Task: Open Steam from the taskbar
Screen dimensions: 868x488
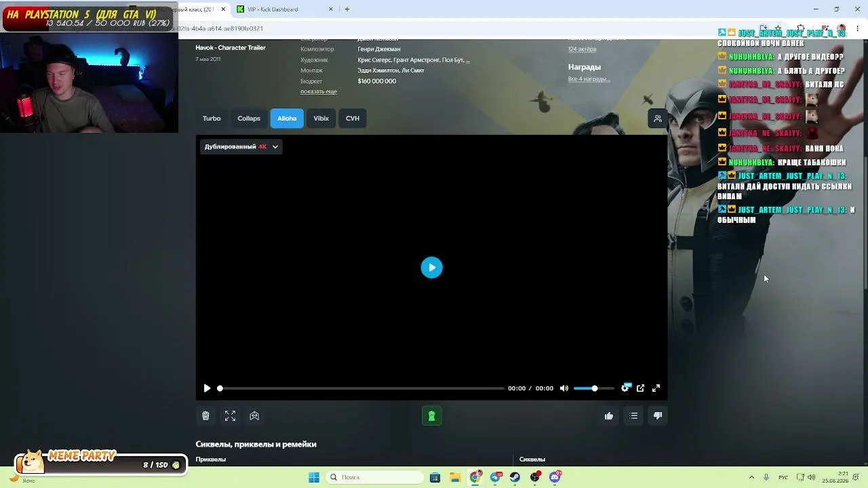Action: click(515, 477)
